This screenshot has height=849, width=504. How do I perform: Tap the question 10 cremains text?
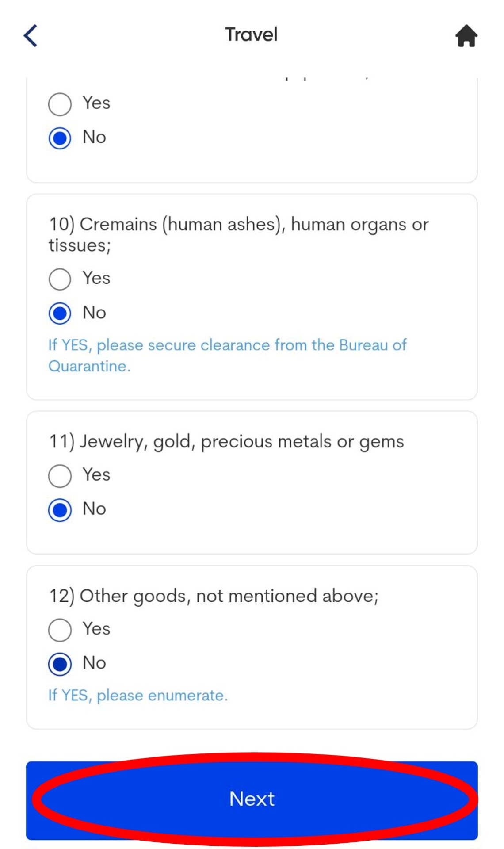(239, 234)
